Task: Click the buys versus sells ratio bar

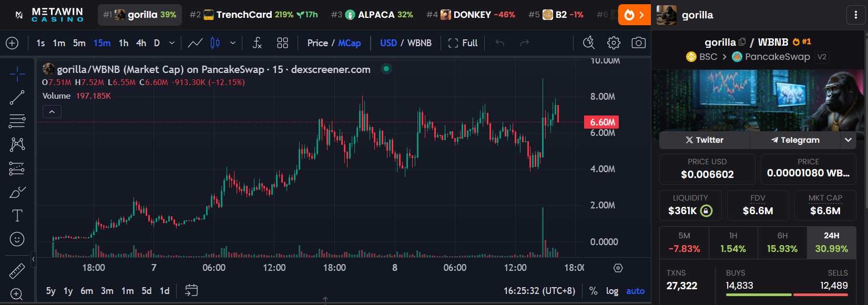Action: click(787, 295)
